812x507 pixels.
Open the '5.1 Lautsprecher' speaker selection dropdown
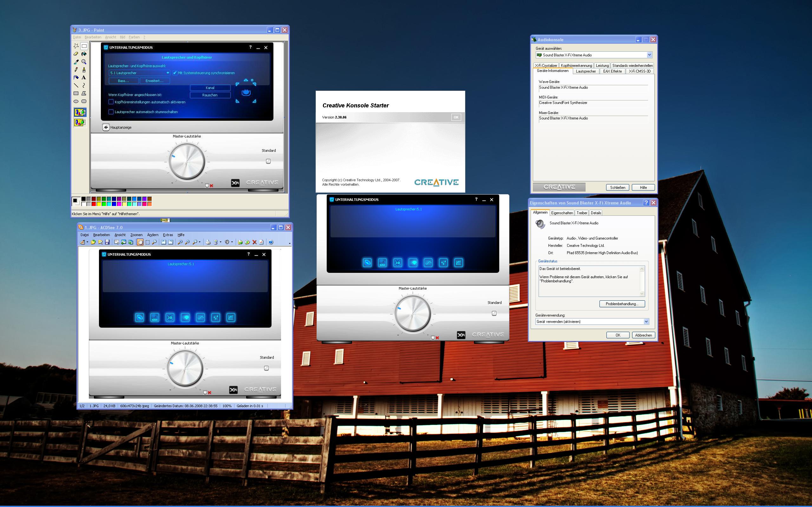[x=168, y=73]
